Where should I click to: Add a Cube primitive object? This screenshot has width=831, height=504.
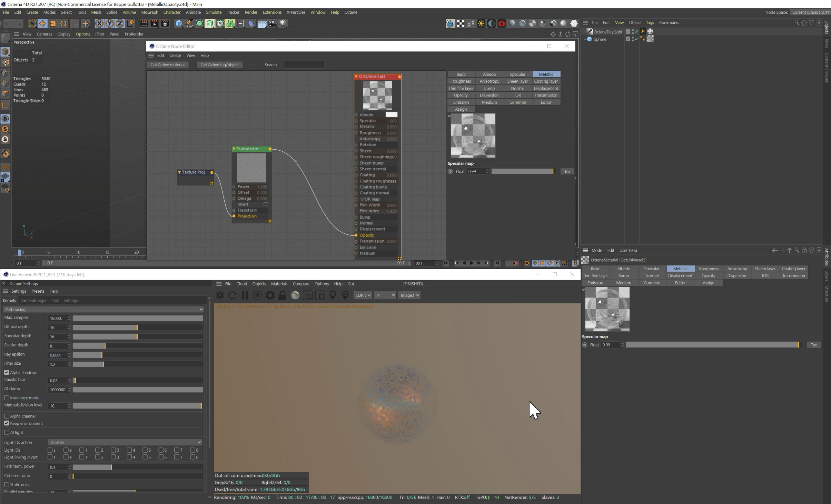[178, 23]
